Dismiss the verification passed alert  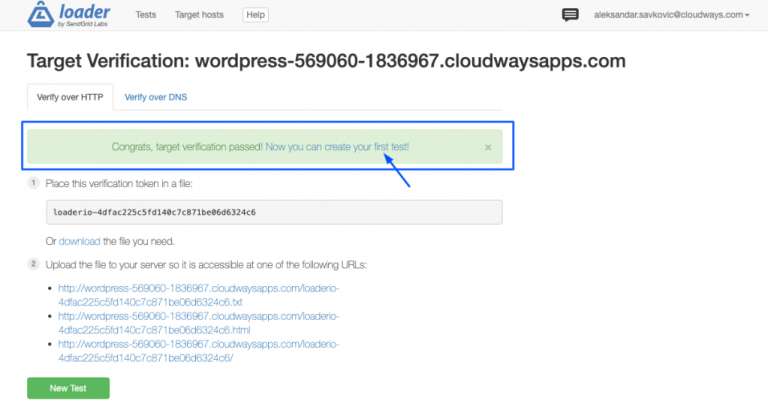pyautogui.click(x=488, y=147)
